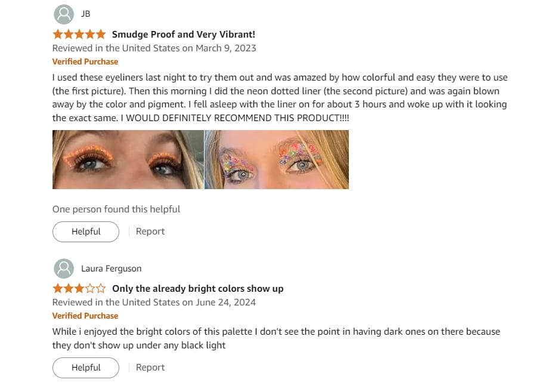This screenshot has height=392, width=554.
Task: Click the June 24, 2024 review date line
Action: pyautogui.click(x=154, y=303)
